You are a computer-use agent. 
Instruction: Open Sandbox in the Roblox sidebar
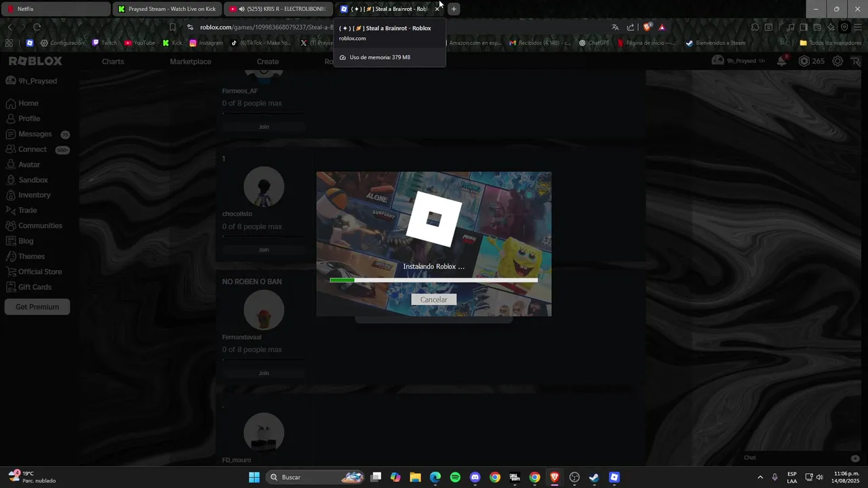click(x=26, y=180)
